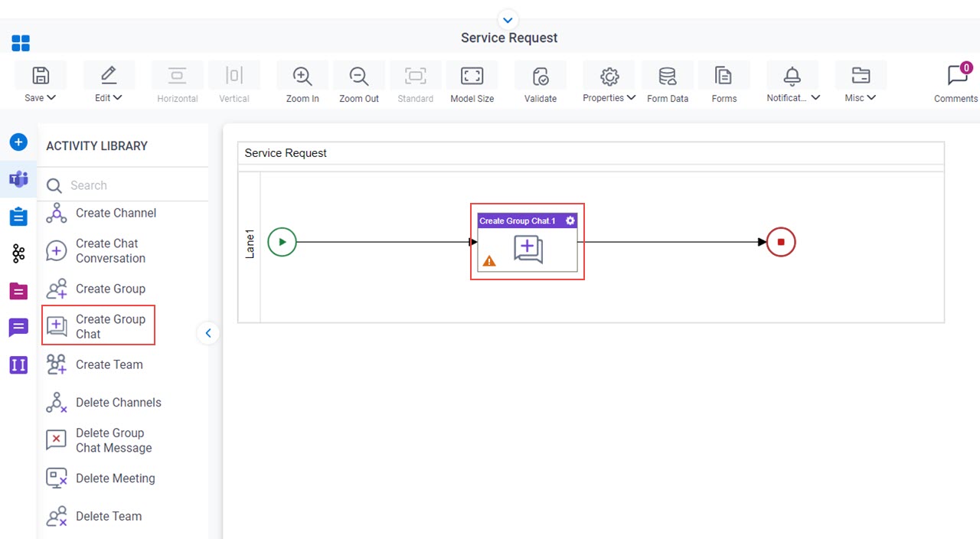Open the Forms icon
This screenshot has width=980, height=539.
pyautogui.click(x=724, y=76)
